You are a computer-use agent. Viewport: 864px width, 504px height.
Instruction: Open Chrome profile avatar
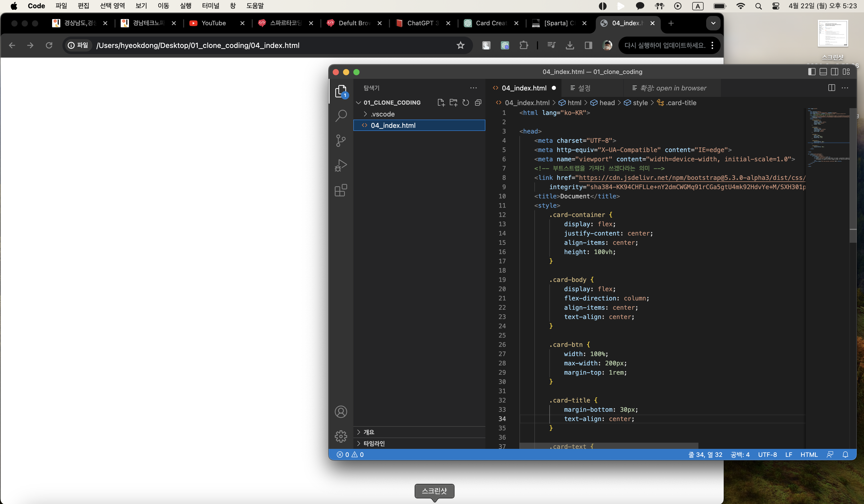pos(607,45)
